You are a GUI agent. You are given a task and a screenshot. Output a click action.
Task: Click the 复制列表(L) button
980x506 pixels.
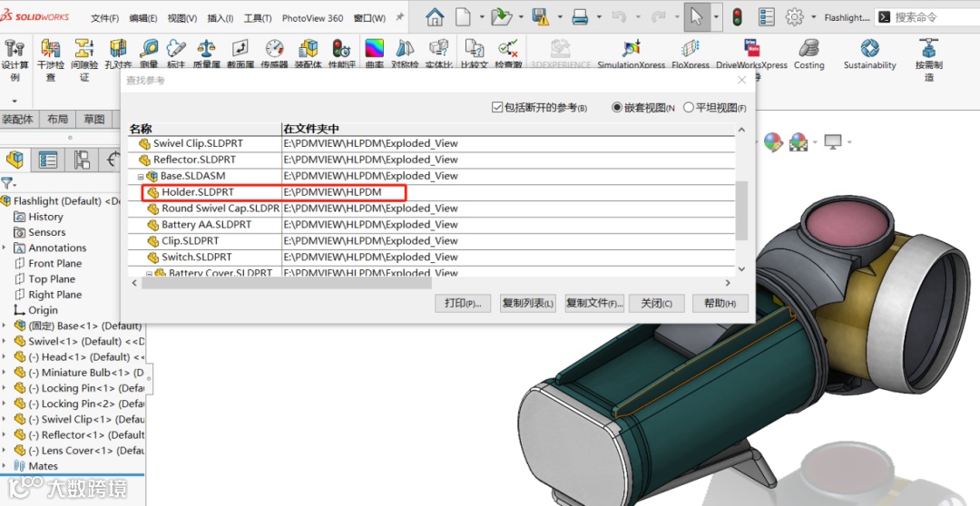pos(527,303)
